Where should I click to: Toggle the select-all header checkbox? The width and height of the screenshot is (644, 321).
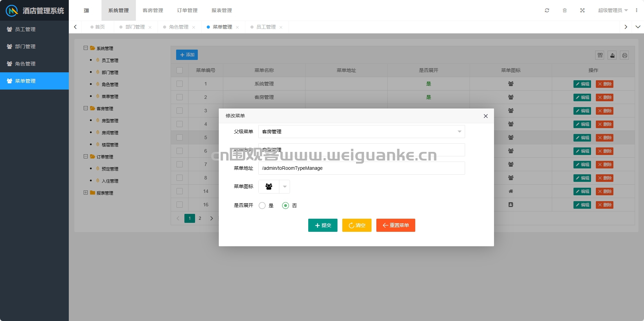coord(180,70)
